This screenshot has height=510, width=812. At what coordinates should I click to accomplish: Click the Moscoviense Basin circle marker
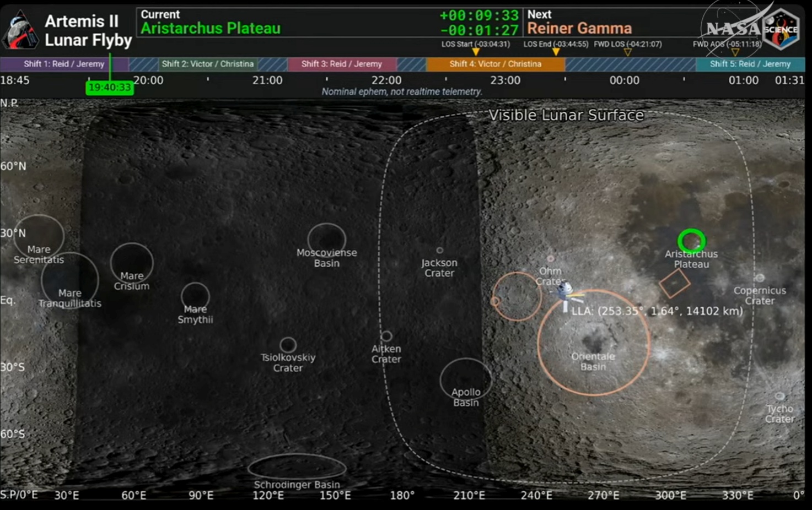(x=326, y=239)
